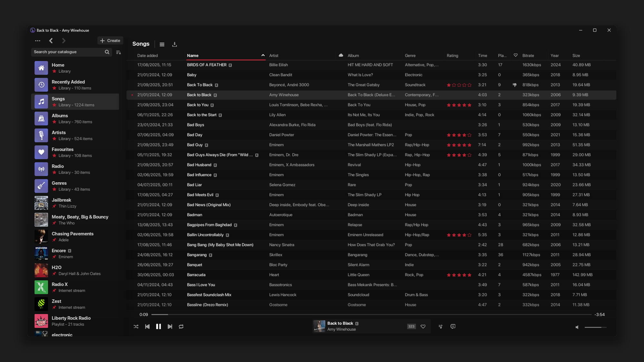Screen dimensions: 644x362
Task: Toggle shuffle playback mode
Action: pos(136,326)
